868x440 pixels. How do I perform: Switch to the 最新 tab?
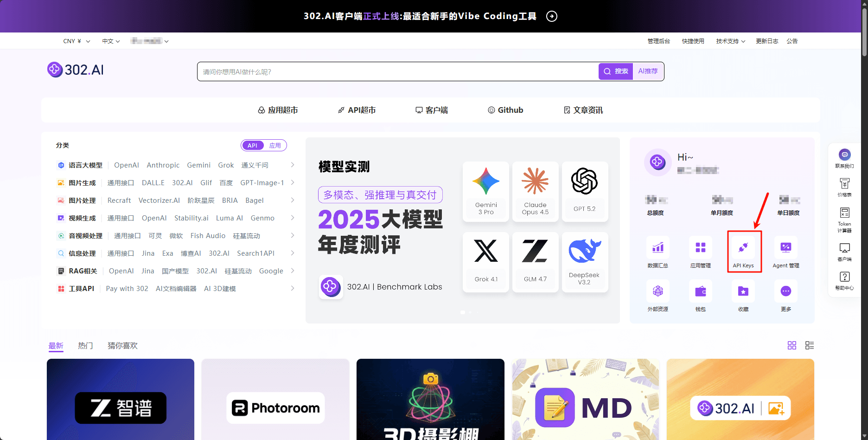point(56,346)
